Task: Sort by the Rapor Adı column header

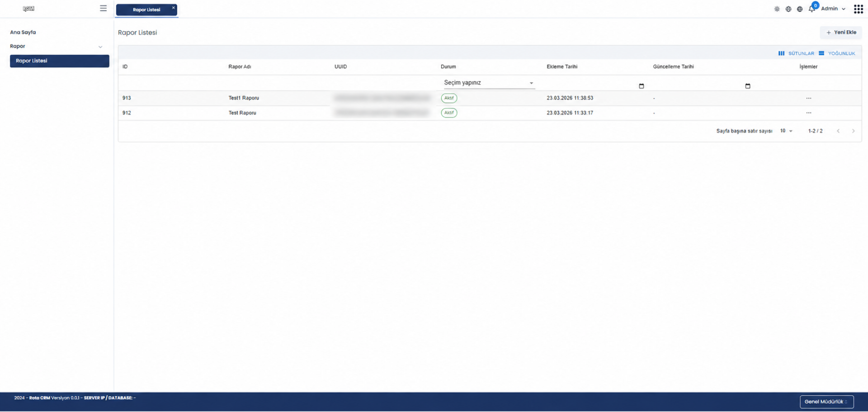Action: point(240,66)
